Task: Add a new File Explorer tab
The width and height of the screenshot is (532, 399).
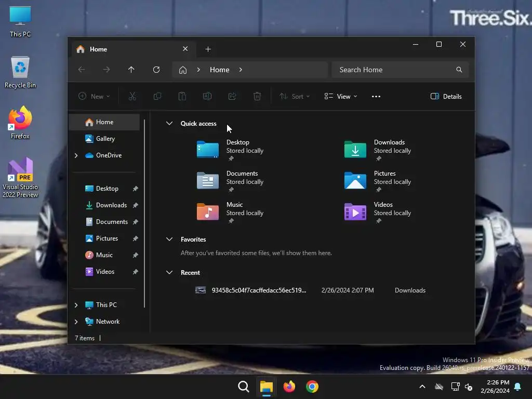Action: 208,49
